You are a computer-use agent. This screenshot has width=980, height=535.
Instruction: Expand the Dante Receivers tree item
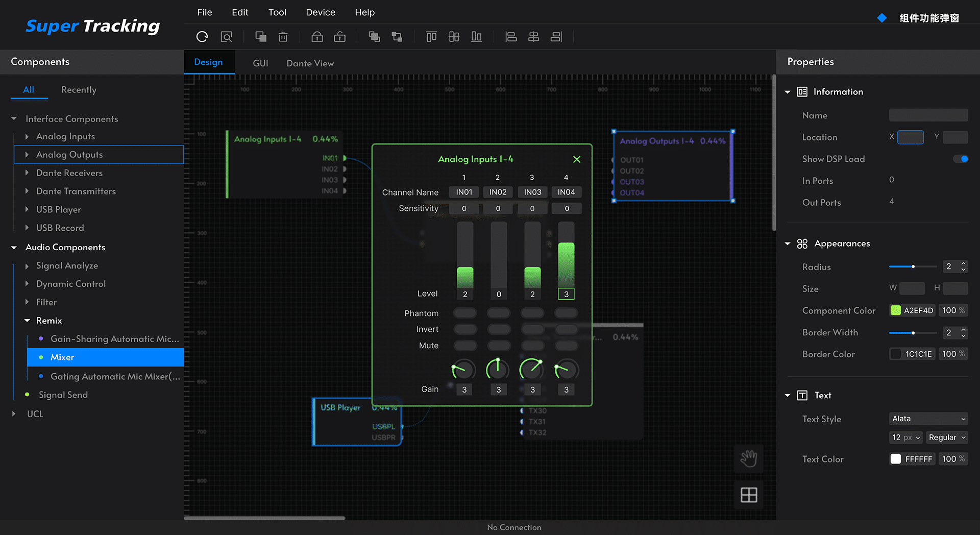point(27,173)
